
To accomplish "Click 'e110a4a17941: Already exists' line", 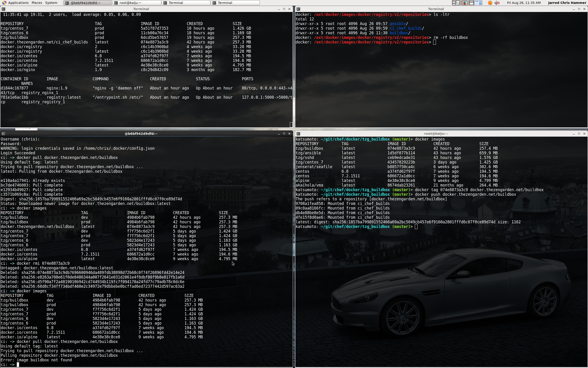I will click(33, 181).
